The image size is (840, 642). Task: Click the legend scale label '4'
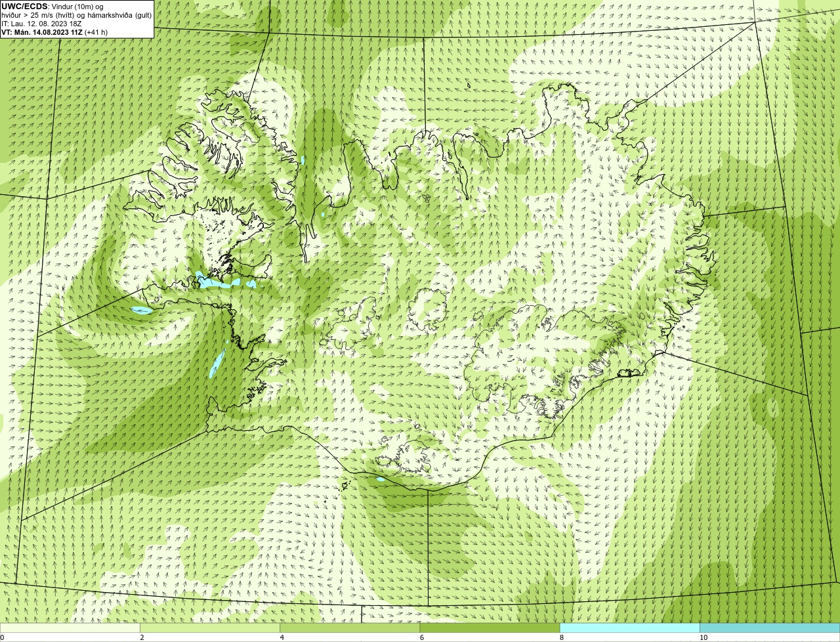tap(282, 637)
